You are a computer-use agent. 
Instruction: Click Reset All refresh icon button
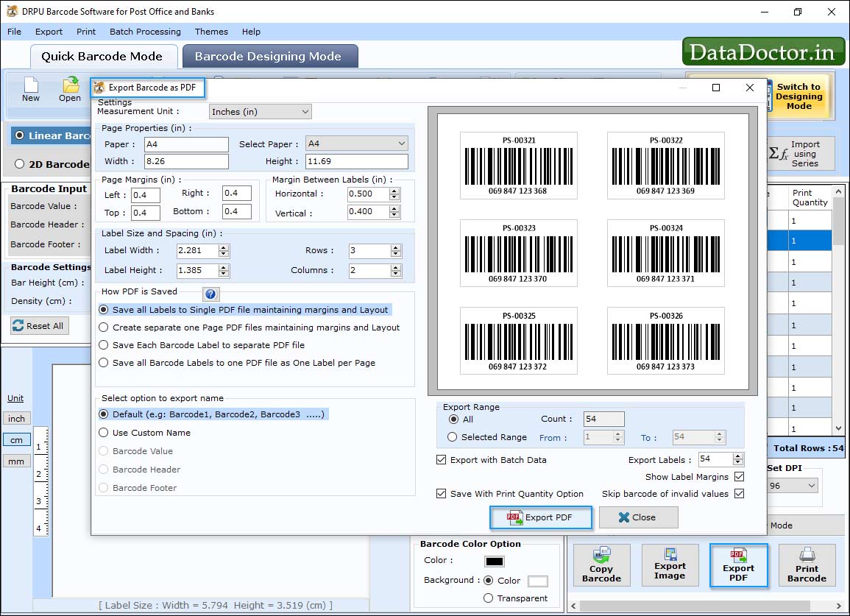[x=40, y=325]
